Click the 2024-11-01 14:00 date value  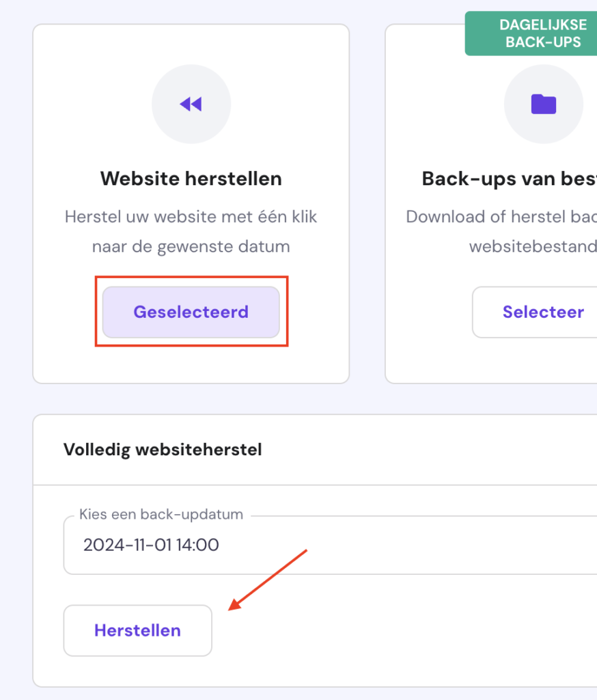point(151,545)
